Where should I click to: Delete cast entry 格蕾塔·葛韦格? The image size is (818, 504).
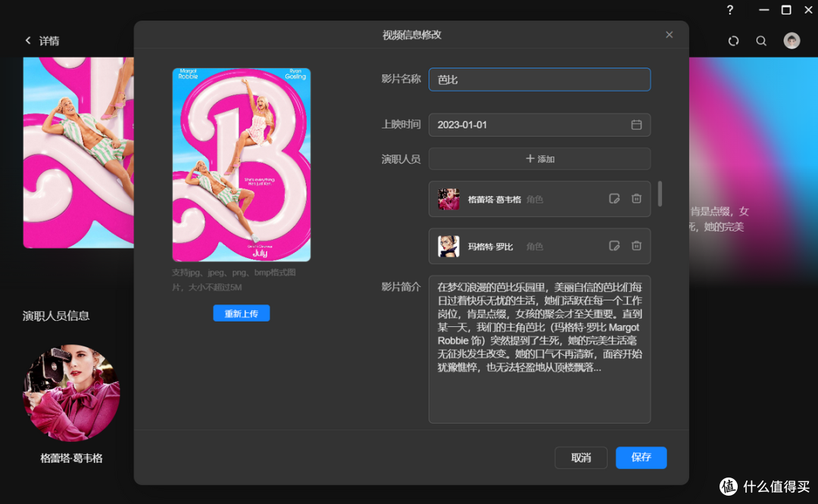click(636, 198)
